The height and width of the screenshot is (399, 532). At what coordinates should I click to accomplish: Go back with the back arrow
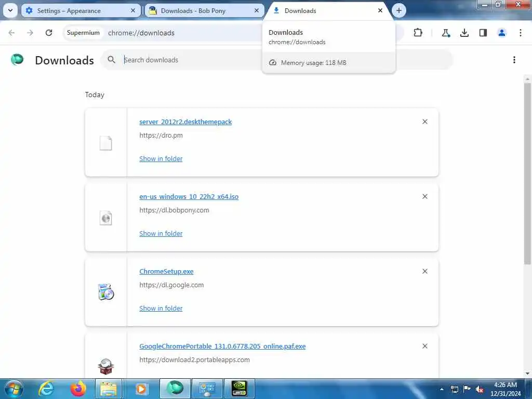pos(11,33)
